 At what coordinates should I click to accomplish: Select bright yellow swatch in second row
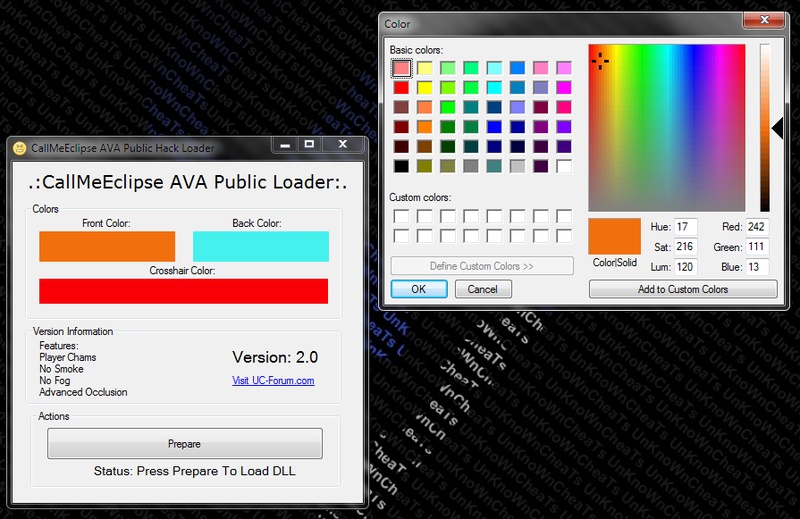tap(424, 88)
